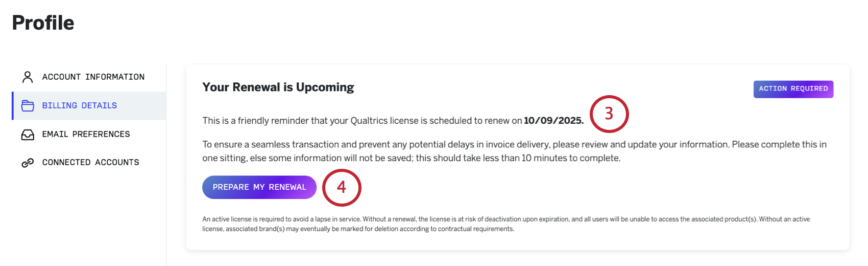Go to Email Preferences

tap(89, 135)
